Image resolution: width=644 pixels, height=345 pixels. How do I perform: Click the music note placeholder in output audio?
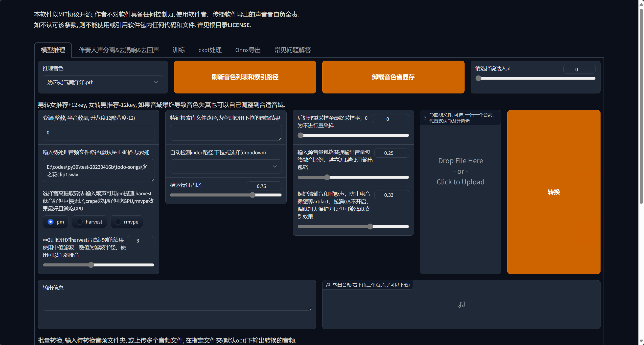(x=462, y=305)
